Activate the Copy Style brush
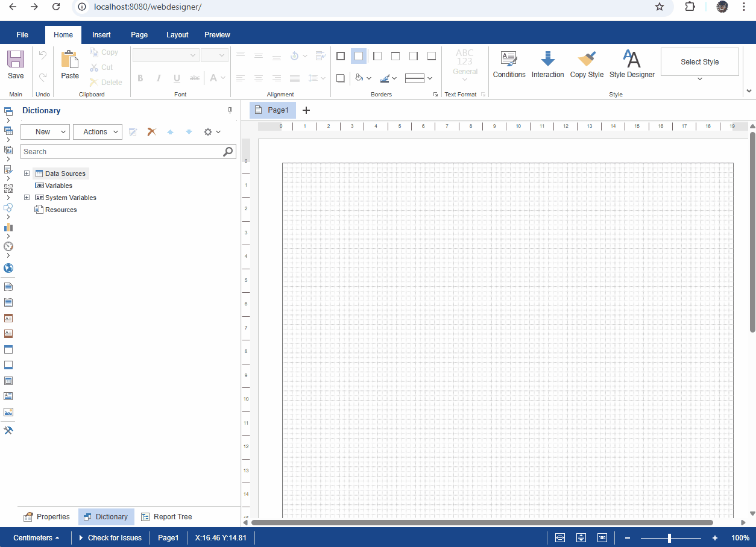 (587, 64)
